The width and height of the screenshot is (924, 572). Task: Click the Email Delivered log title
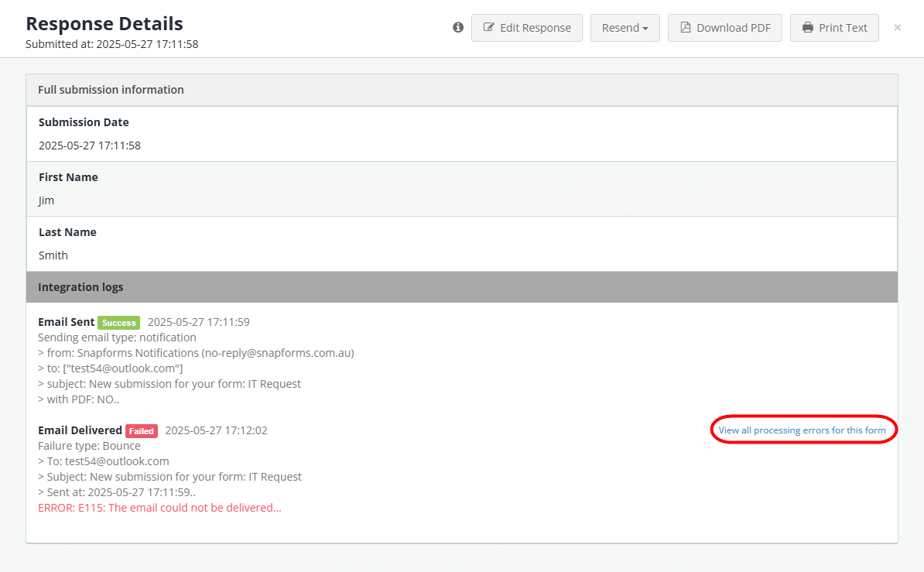pos(80,430)
